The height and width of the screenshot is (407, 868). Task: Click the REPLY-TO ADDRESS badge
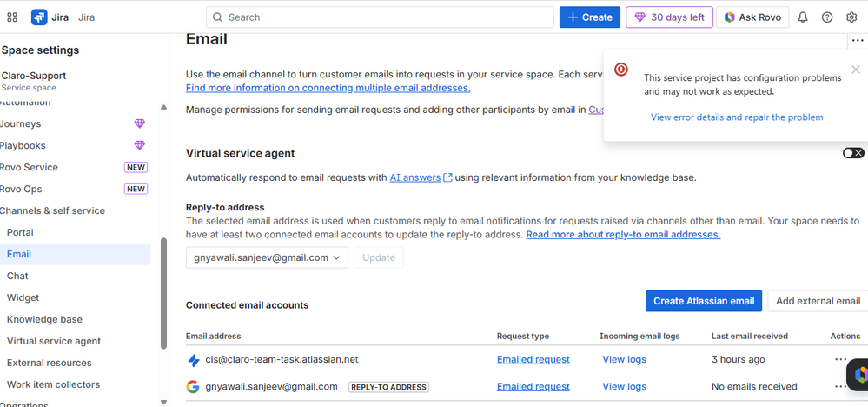tap(388, 387)
